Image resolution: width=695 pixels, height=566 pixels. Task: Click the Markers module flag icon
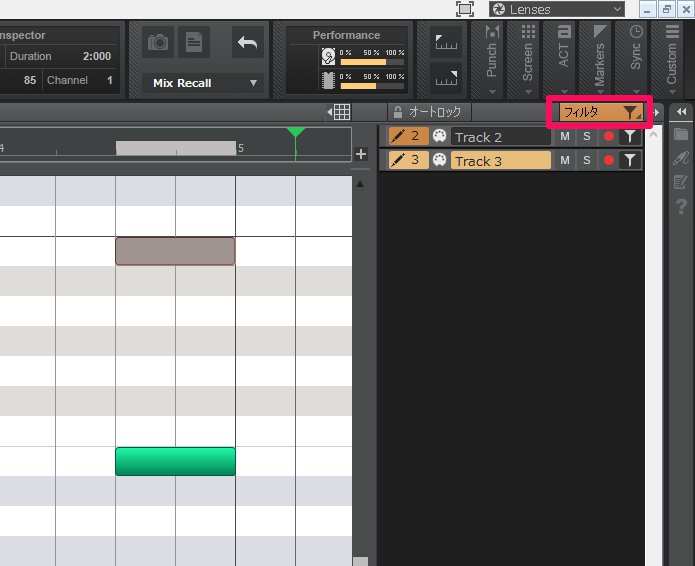pyautogui.click(x=600, y=31)
